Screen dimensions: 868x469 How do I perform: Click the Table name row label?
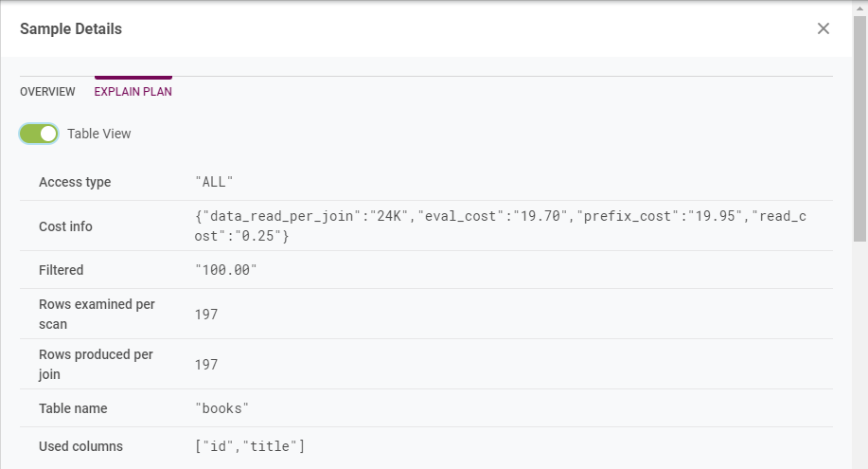tap(73, 408)
